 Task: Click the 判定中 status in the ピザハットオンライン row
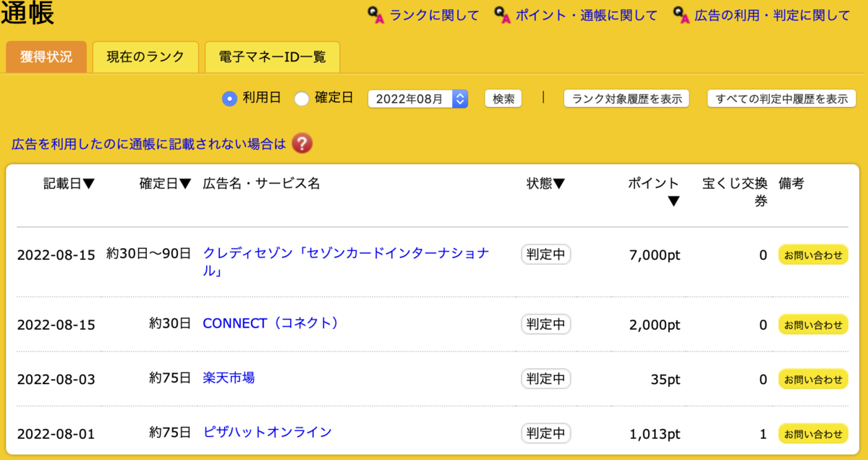point(546,434)
